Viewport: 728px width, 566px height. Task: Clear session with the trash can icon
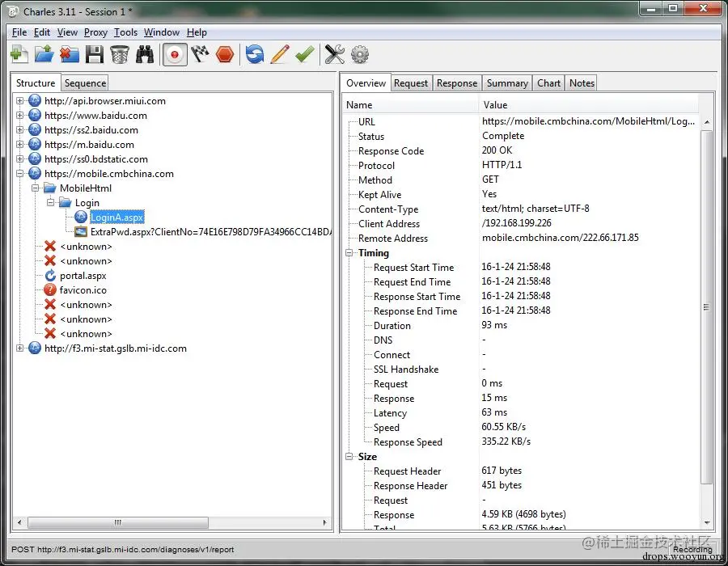(120, 54)
